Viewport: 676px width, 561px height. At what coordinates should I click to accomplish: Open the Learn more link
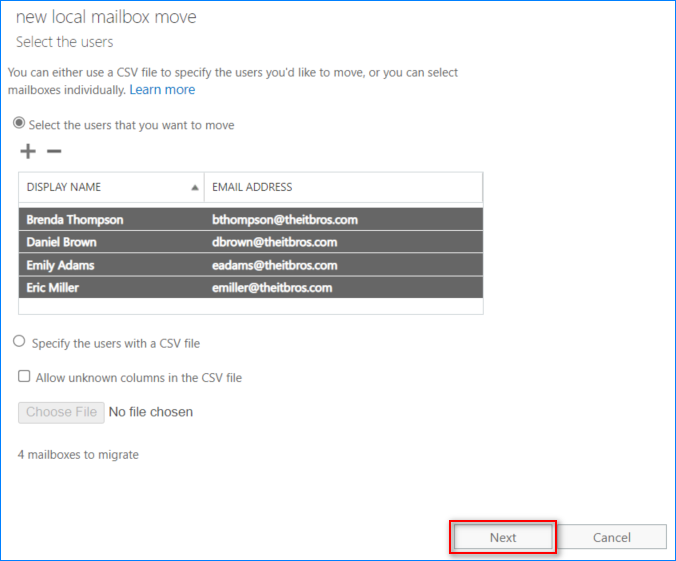click(x=162, y=90)
